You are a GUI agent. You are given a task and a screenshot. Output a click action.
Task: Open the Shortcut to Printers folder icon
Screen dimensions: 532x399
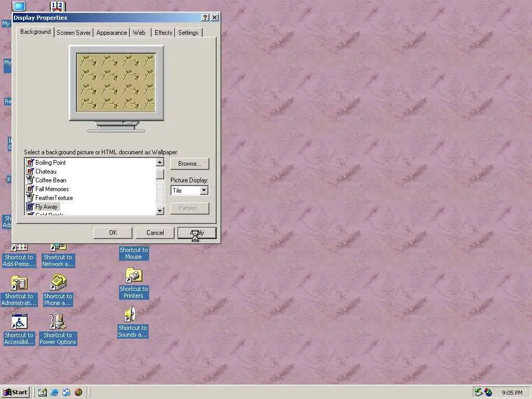[134, 275]
